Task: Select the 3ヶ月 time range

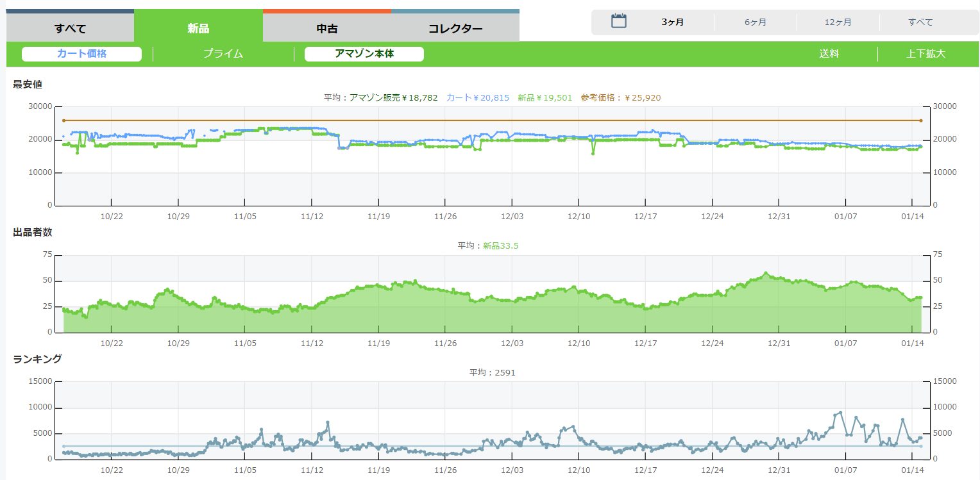Action: click(x=672, y=22)
